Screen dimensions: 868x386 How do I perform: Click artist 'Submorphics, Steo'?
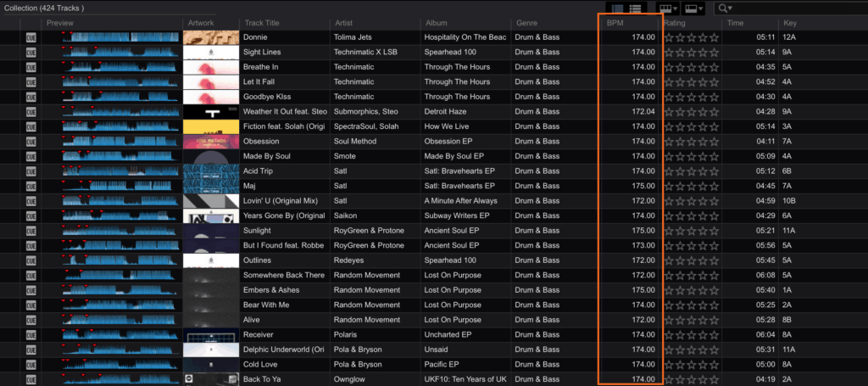(x=366, y=112)
